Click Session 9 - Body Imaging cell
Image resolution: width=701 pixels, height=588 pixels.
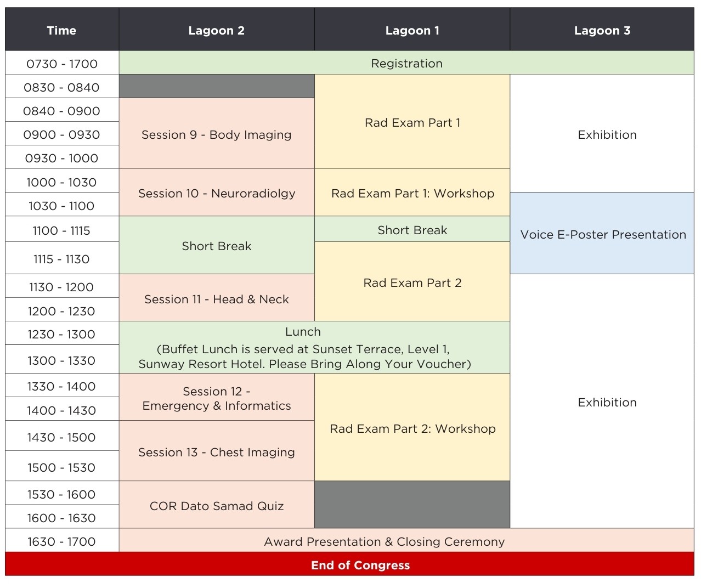pyautogui.click(x=216, y=134)
